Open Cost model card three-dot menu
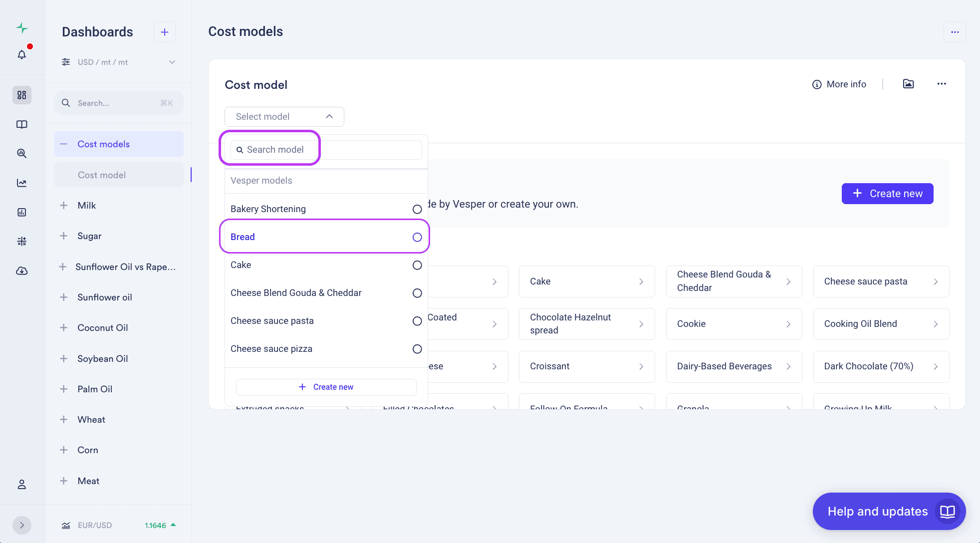Screen dimensions: 980x543 pos(942,84)
